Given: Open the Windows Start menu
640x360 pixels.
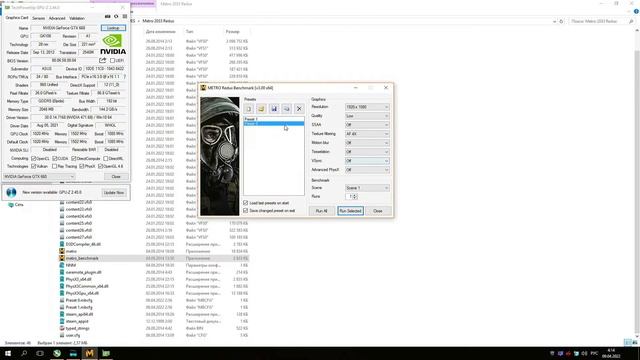Looking at the screenshot, I should [x=8, y=353].
